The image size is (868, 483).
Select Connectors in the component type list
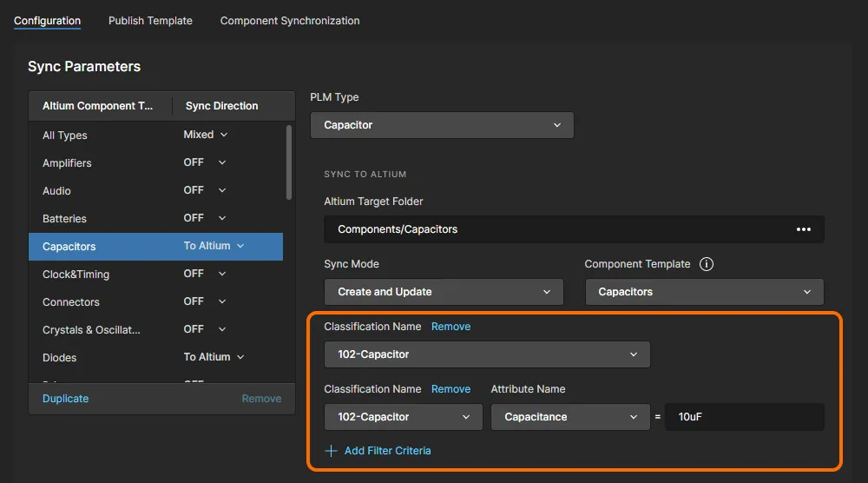[x=71, y=302]
